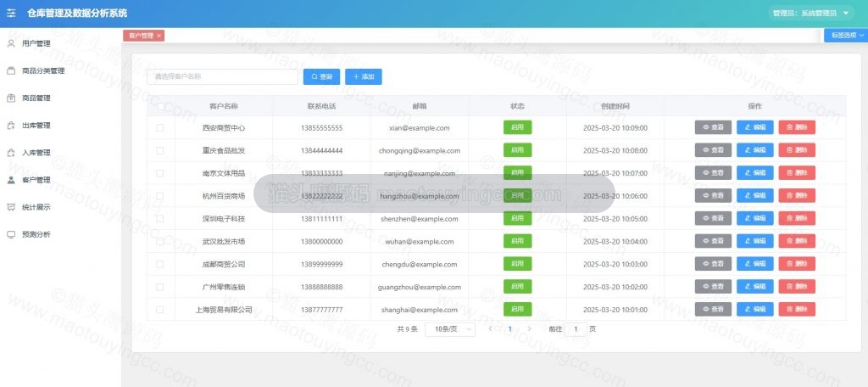The width and height of the screenshot is (868, 387).
Task: Edit the 重庆食品批发 row
Action: (755, 149)
